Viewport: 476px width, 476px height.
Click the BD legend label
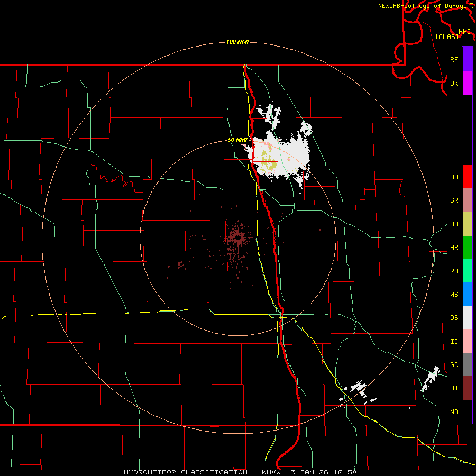tap(454, 224)
